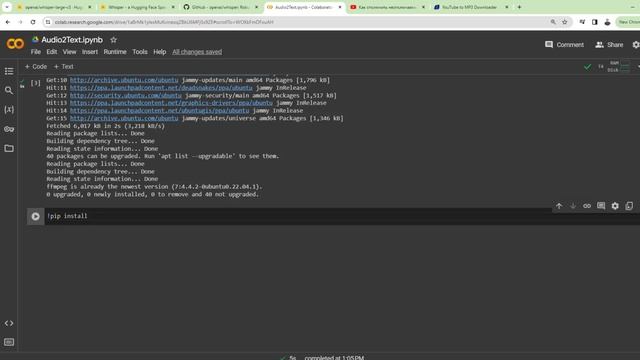
Task: Open the Variables {x} panel
Action: point(9,109)
